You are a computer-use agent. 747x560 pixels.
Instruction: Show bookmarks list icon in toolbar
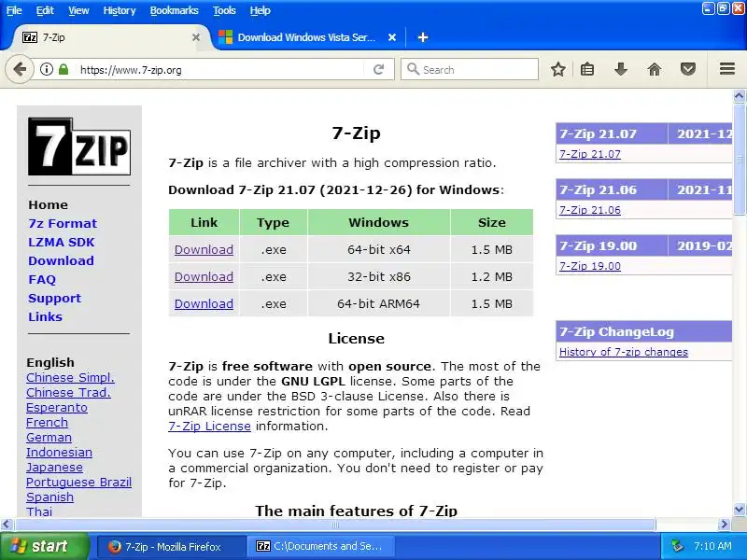pyautogui.click(x=587, y=69)
